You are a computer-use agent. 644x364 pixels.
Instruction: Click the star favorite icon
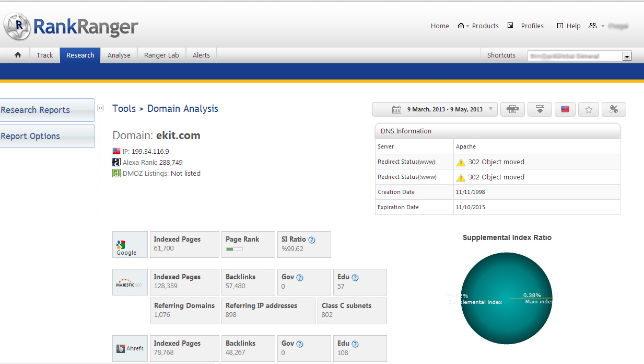589,109
